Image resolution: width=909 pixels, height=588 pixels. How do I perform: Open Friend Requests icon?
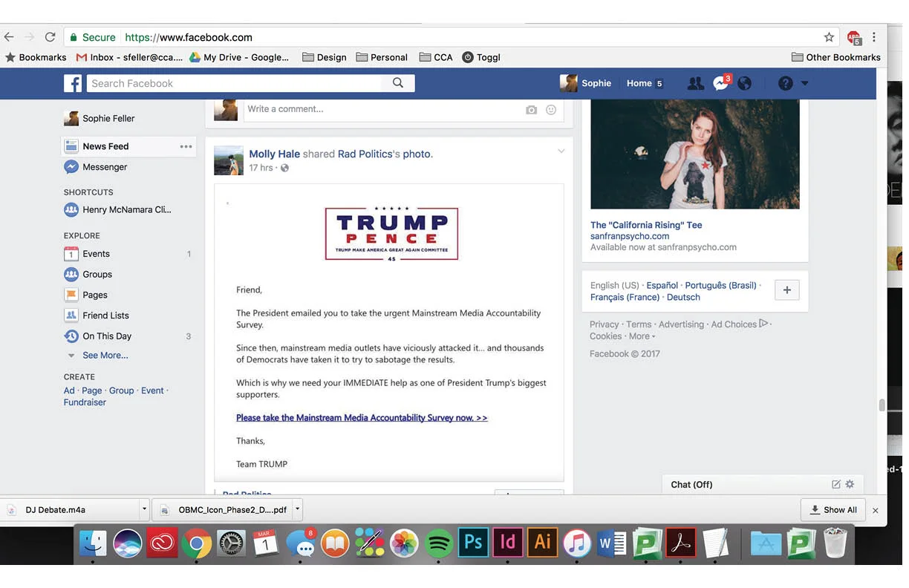tap(695, 84)
